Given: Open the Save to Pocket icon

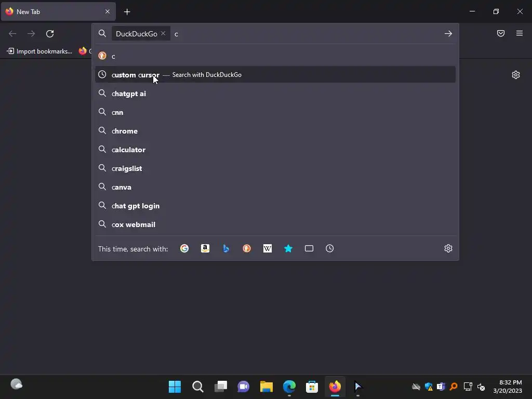Looking at the screenshot, I should click(x=501, y=33).
